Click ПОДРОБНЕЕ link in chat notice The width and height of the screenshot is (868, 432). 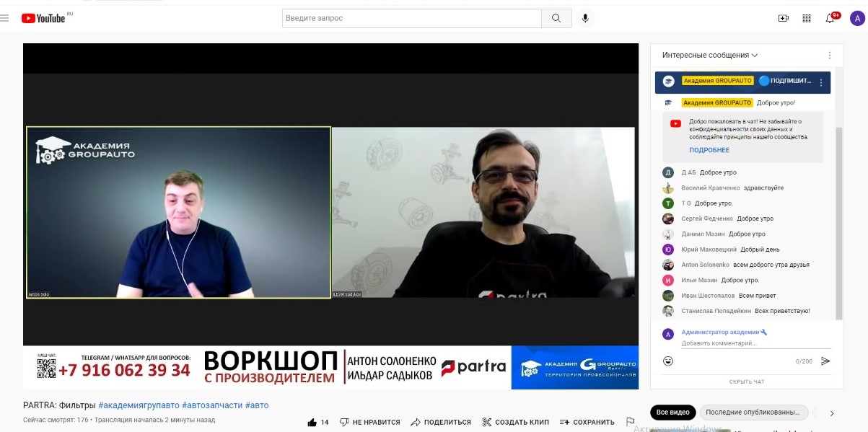tap(709, 150)
